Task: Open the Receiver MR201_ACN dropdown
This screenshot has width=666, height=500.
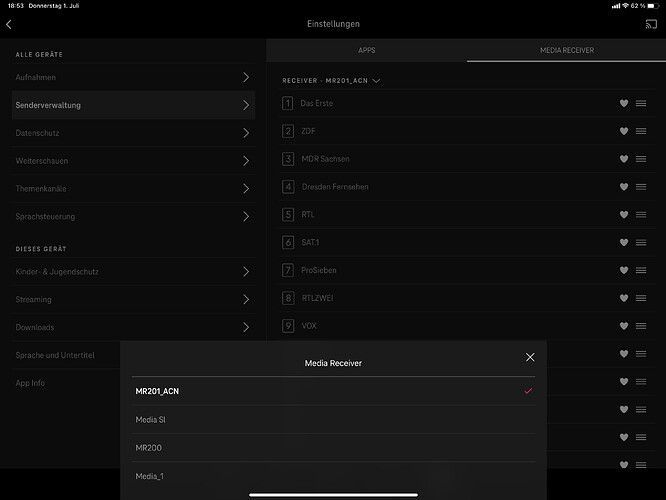Action: click(x=331, y=81)
